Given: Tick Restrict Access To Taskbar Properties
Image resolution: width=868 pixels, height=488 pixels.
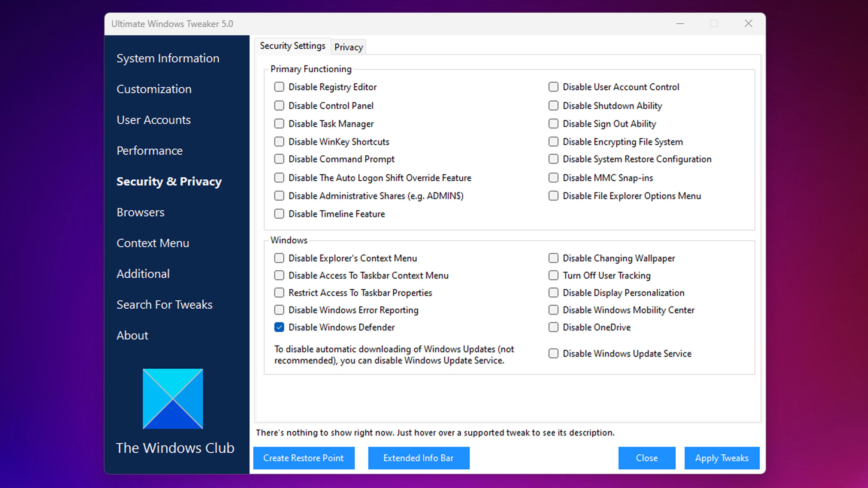Looking at the screenshot, I should (279, 293).
